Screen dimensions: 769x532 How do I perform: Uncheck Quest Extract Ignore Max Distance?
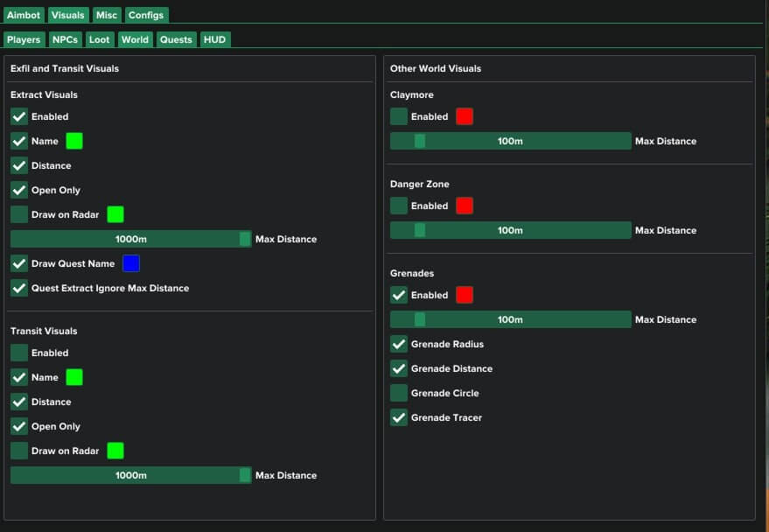(x=19, y=288)
